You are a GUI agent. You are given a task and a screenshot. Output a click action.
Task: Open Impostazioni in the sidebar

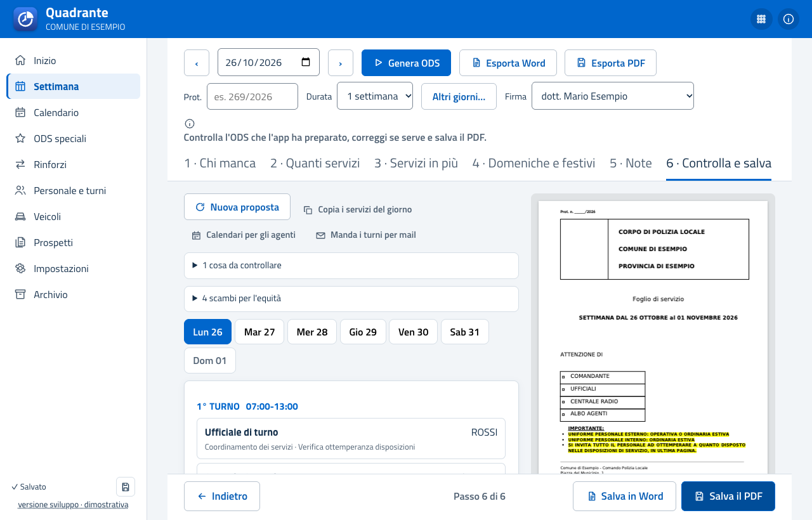point(73,268)
